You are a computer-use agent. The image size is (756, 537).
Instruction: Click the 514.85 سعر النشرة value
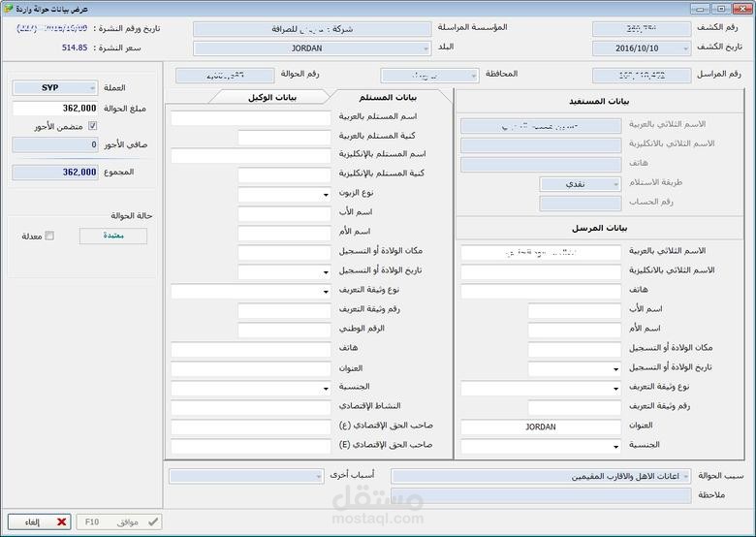pos(75,47)
